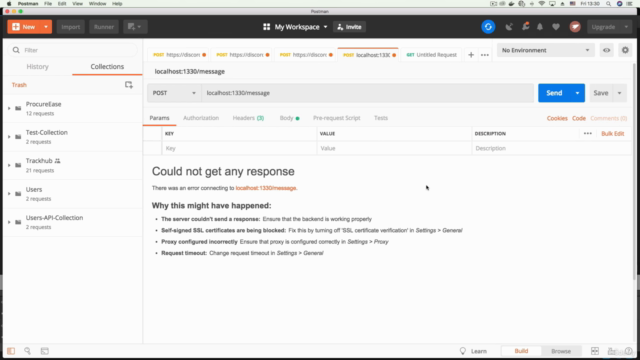Open the notifications bell
This screenshot has width=640, height=360.
[540, 27]
